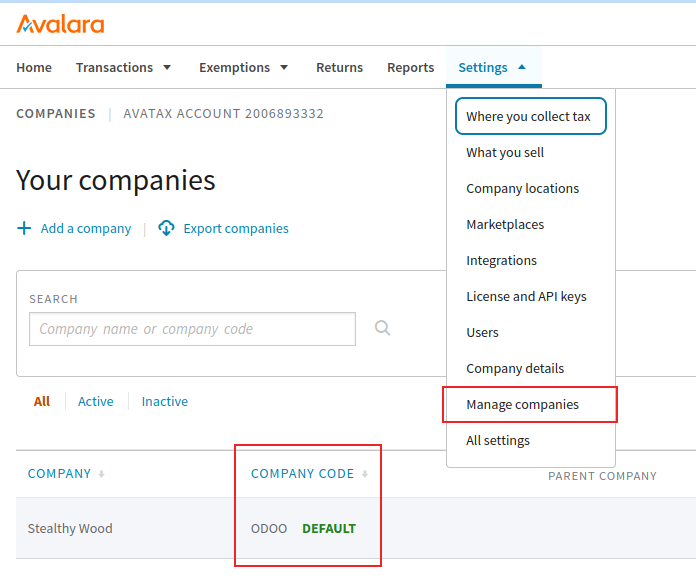Open Manage companies from Settings menu

[x=522, y=404]
